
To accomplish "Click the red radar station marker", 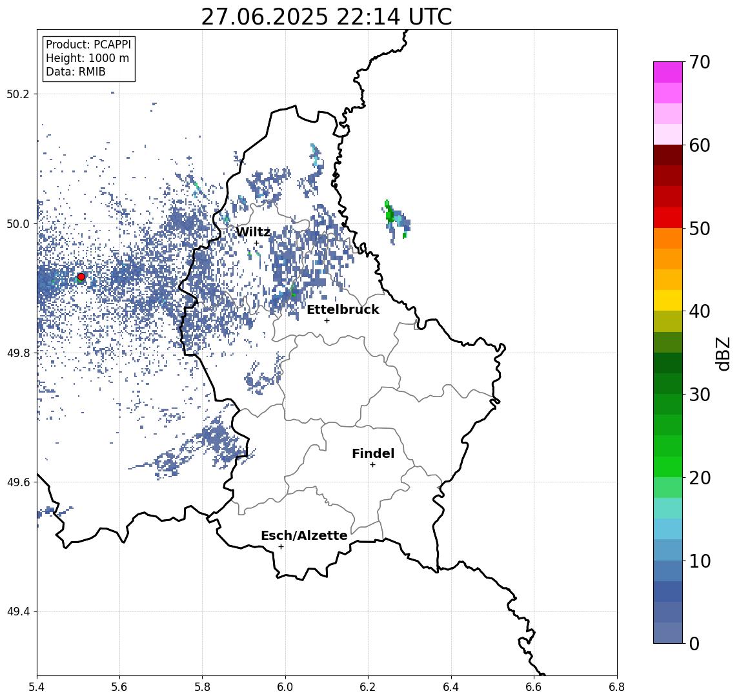I will coord(81,277).
